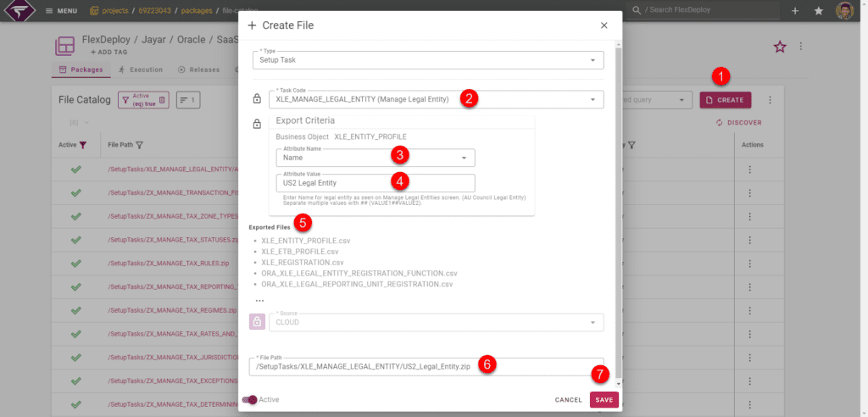Open /SetupTasks/ZX_MANAGE_TAX_STATUSES file path
This screenshot has height=417, width=868.
click(173, 240)
